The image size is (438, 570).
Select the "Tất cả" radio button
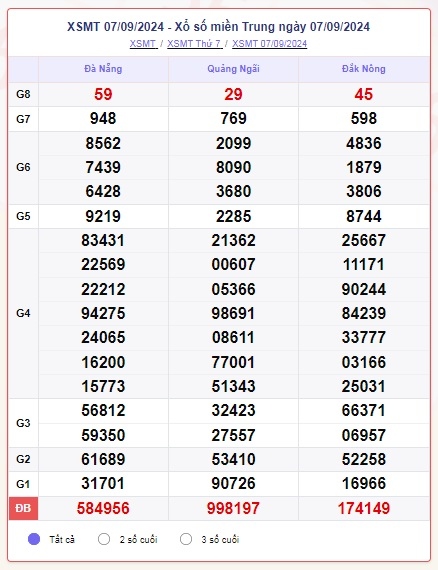pyautogui.click(x=34, y=539)
